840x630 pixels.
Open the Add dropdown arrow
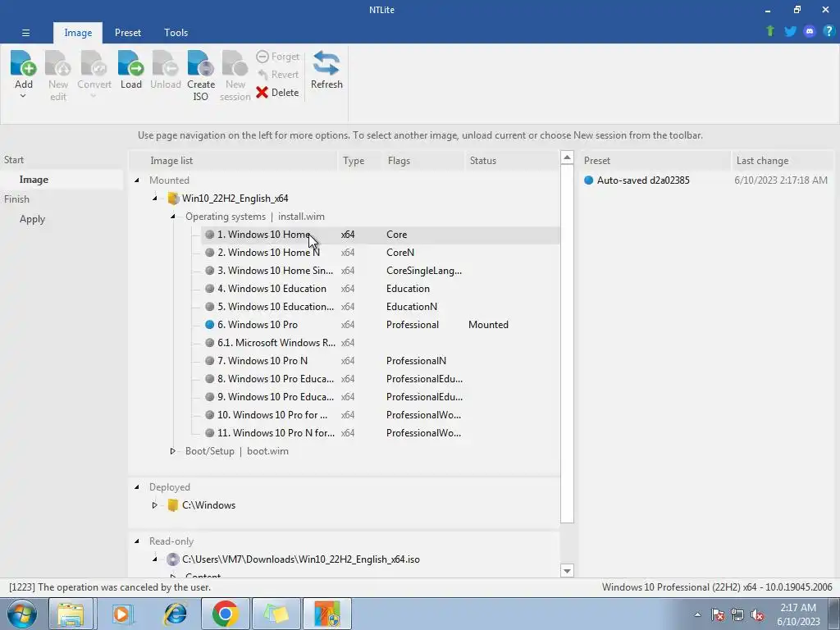click(23, 96)
